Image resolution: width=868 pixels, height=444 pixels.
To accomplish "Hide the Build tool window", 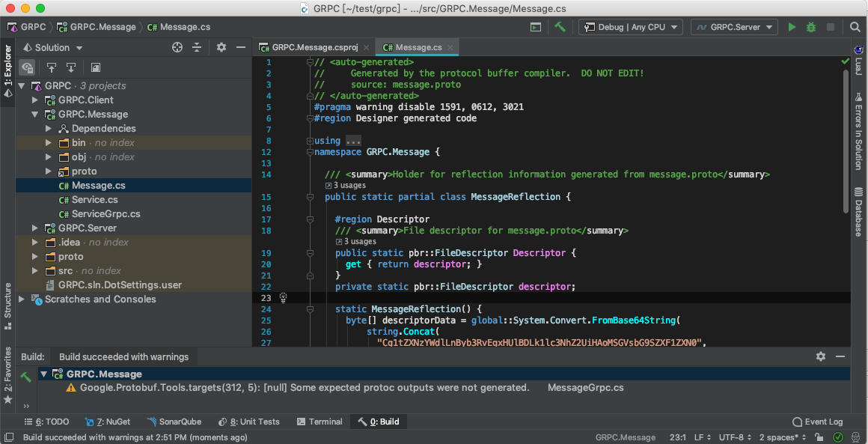I will pos(840,356).
